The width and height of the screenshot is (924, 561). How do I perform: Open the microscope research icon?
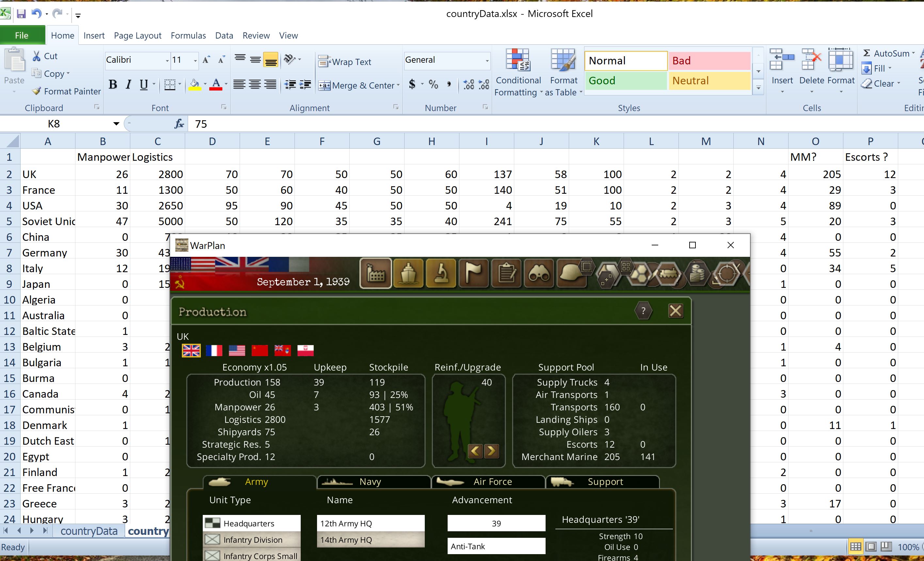point(441,273)
